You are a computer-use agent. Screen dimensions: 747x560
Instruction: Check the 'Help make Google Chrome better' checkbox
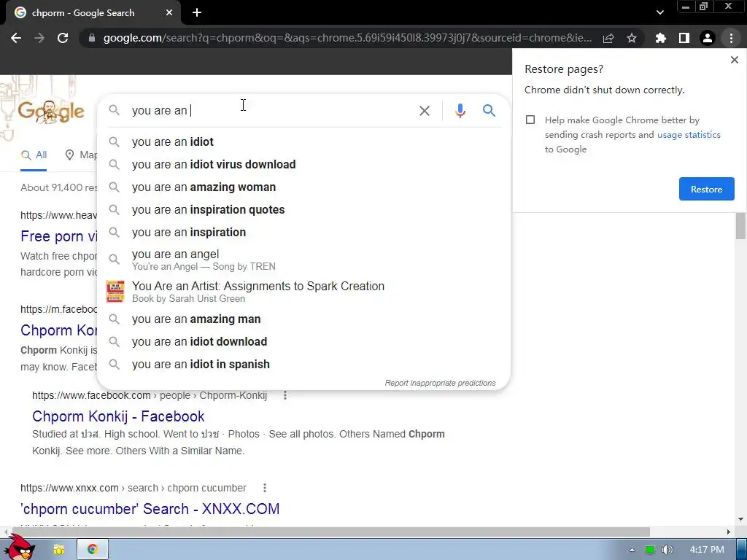(530, 120)
